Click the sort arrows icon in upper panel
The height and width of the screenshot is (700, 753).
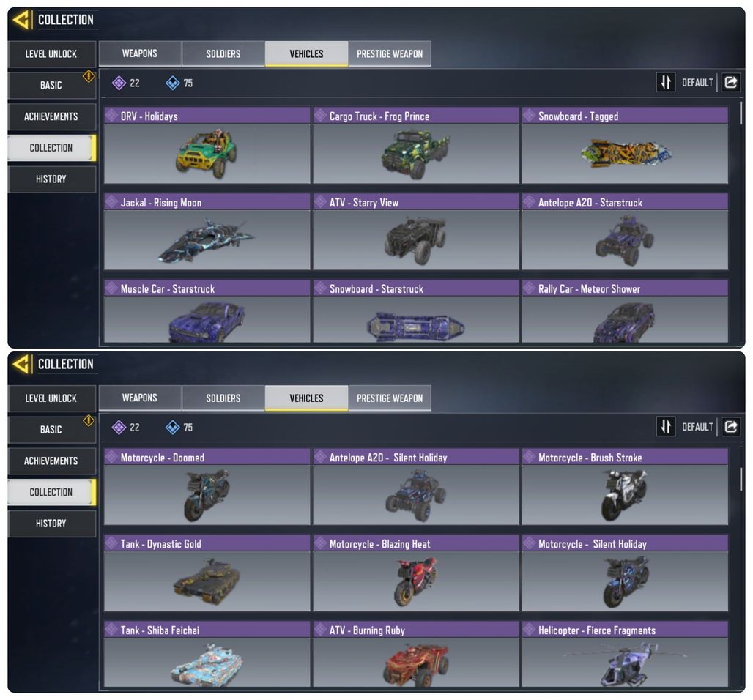tap(666, 83)
